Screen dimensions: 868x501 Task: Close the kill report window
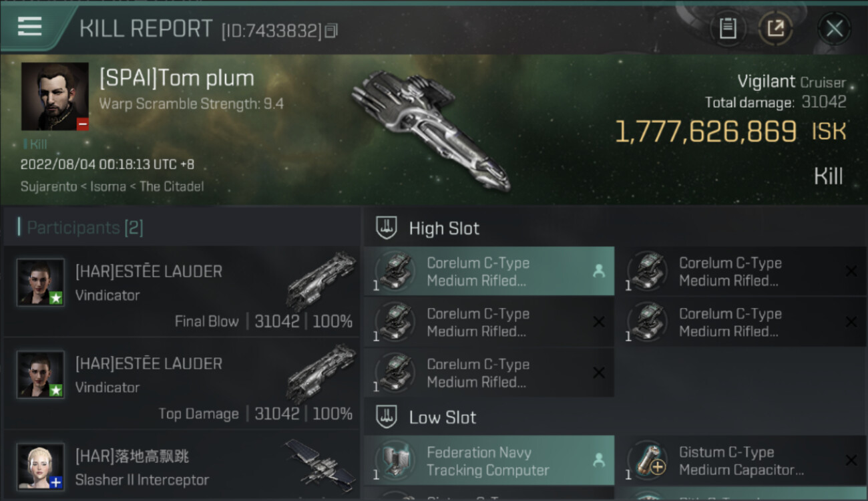coord(834,29)
